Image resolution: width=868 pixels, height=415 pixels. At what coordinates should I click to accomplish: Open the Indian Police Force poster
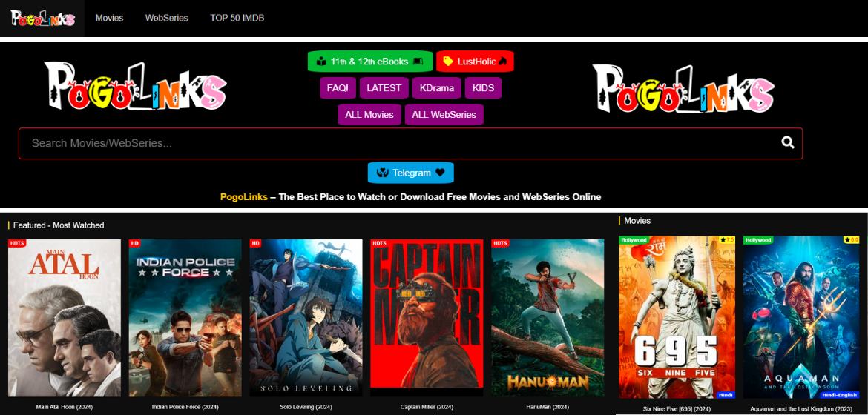click(185, 318)
